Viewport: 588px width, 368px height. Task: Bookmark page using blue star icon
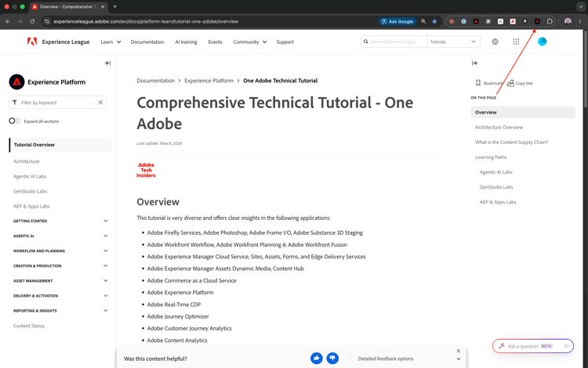[434, 21]
